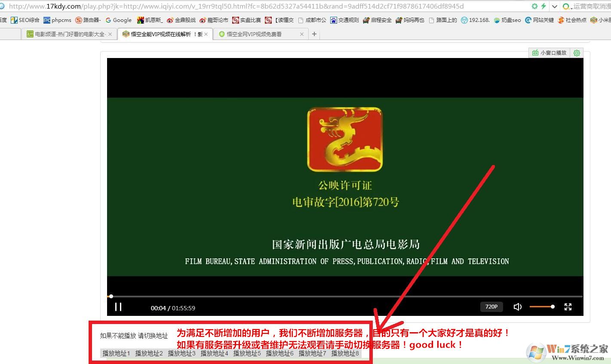
Task: Close the 悟空全能VIP视频在线解析 tab
Action: (x=206, y=34)
